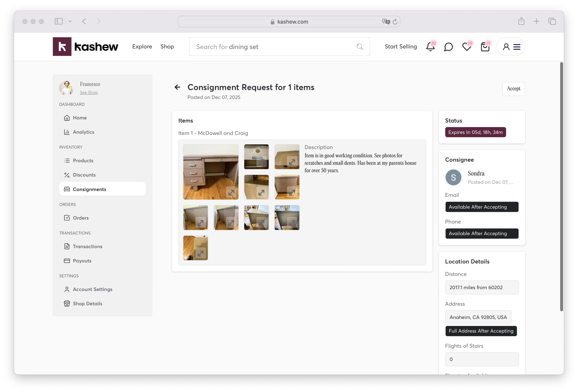
Task: Click the page's vertical scrollbar
Action: tap(561, 186)
